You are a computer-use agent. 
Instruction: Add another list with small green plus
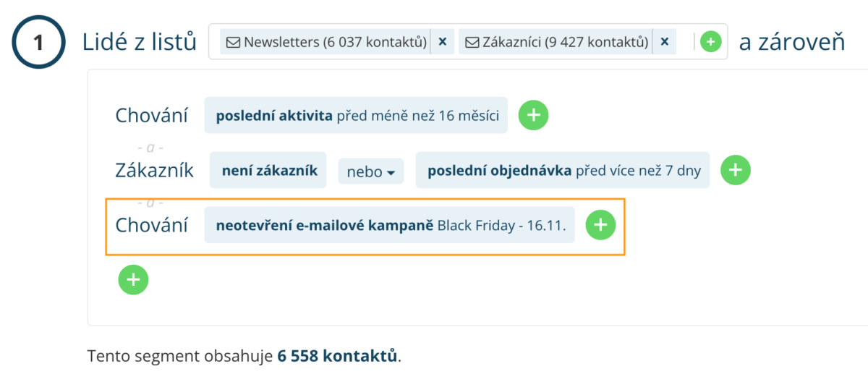(x=711, y=42)
